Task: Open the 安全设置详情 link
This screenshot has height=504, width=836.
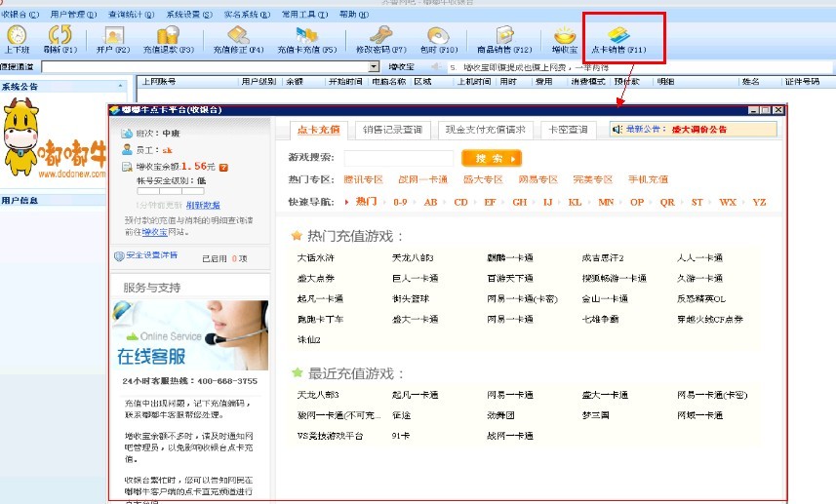Action: 151,255
